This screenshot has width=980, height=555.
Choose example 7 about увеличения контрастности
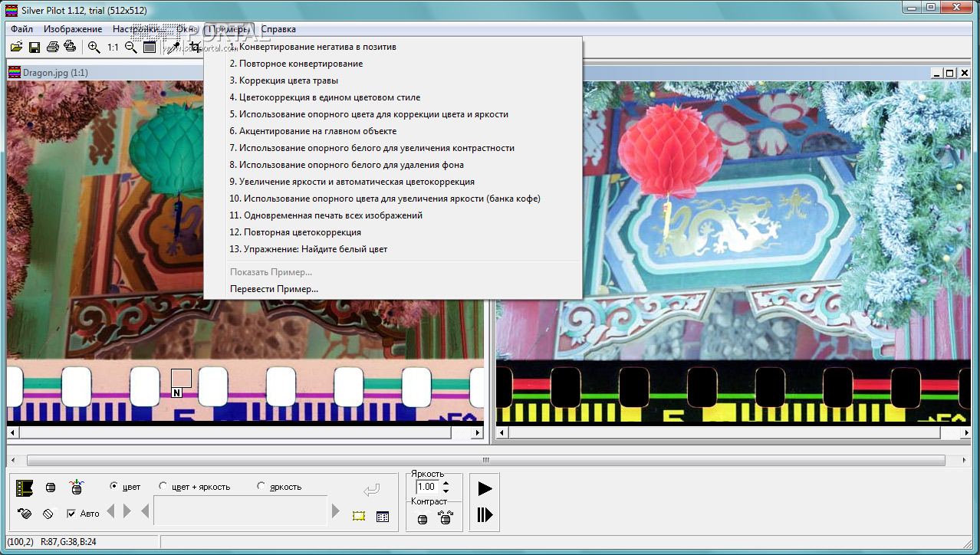pyautogui.click(x=393, y=148)
